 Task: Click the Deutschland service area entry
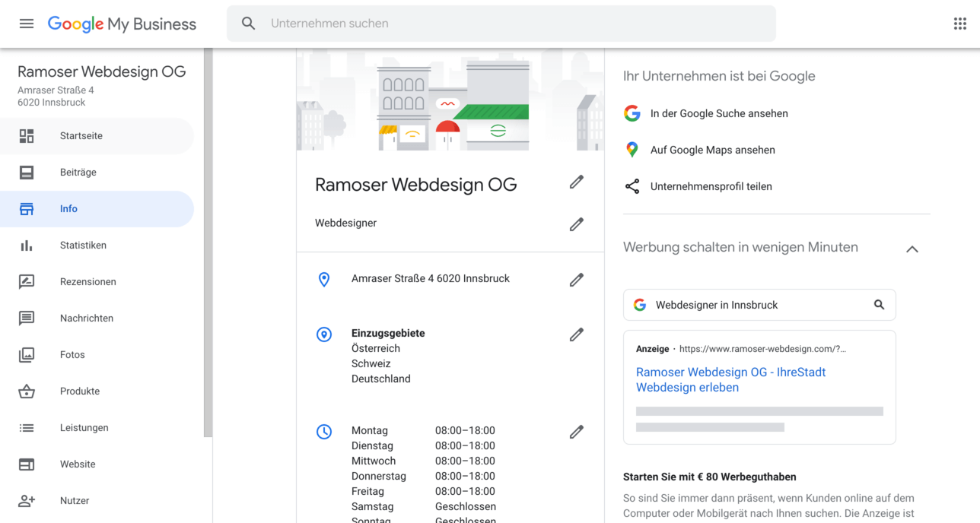(381, 379)
